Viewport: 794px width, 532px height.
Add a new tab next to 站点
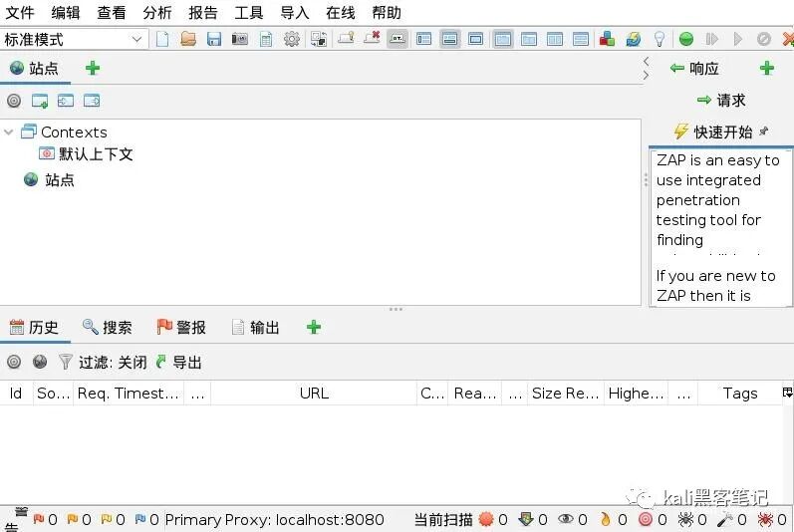coord(93,68)
